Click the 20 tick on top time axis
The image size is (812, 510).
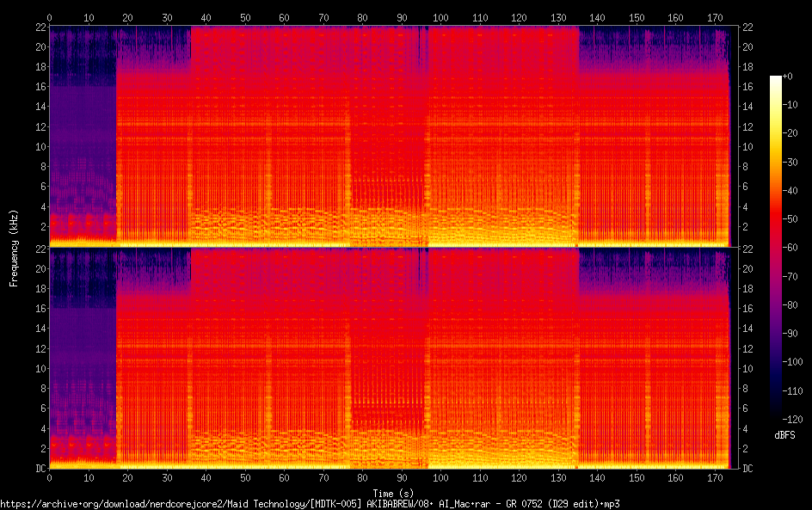click(x=127, y=17)
